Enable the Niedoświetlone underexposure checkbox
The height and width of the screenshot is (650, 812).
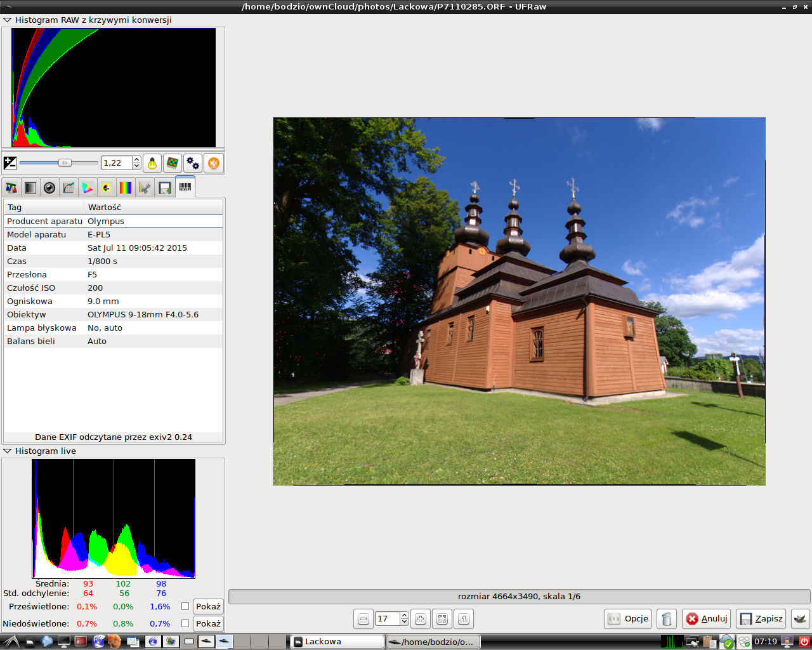click(185, 623)
